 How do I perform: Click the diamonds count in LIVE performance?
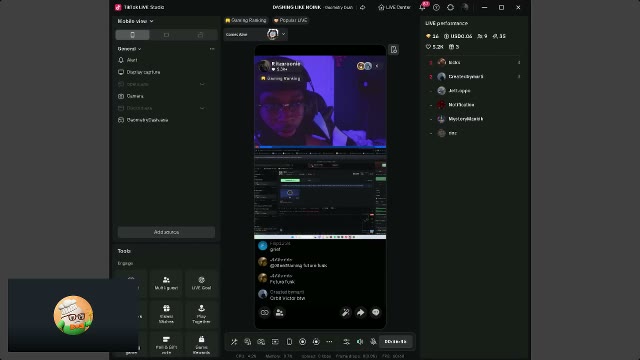432,36
